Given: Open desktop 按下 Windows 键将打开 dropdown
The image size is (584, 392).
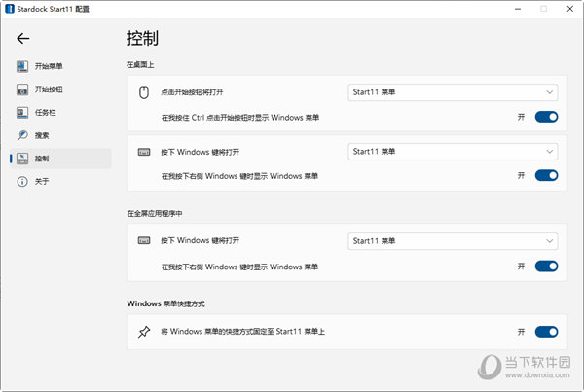Looking at the screenshot, I should pyautogui.click(x=453, y=152).
